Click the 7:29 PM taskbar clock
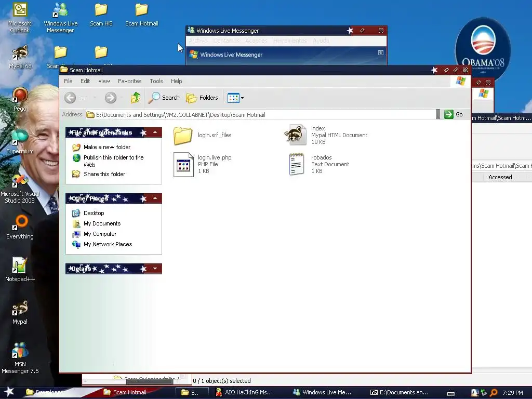This screenshot has width=532, height=399. coord(513,393)
